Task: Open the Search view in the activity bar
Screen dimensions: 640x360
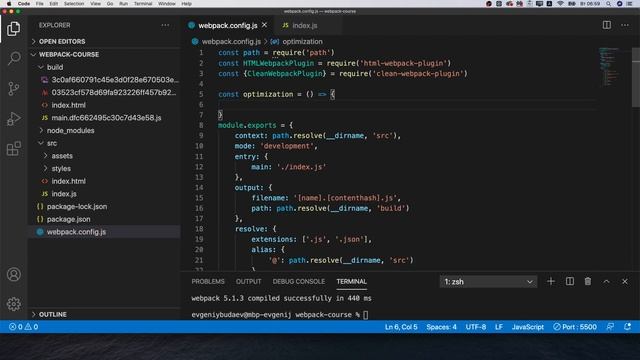Action: 13,58
